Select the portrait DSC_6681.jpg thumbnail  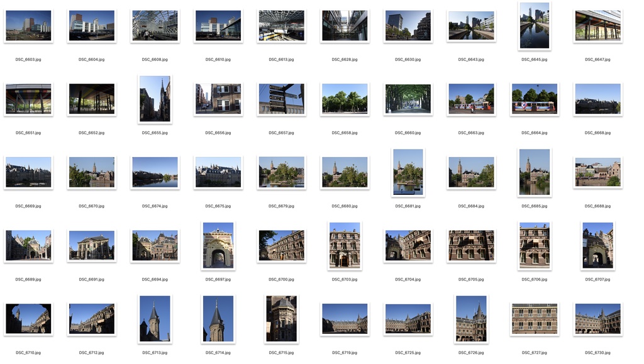tap(408, 172)
